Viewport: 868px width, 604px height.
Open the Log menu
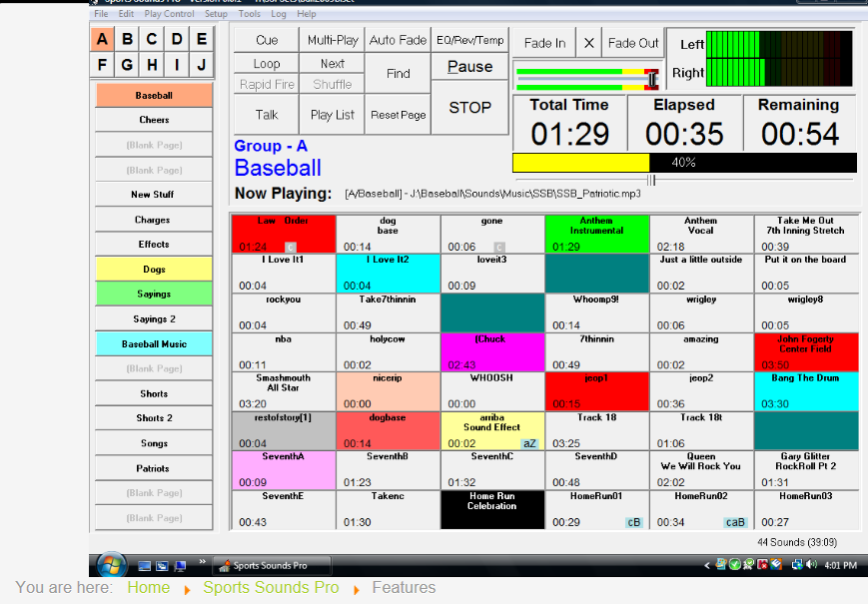click(279, 14)
